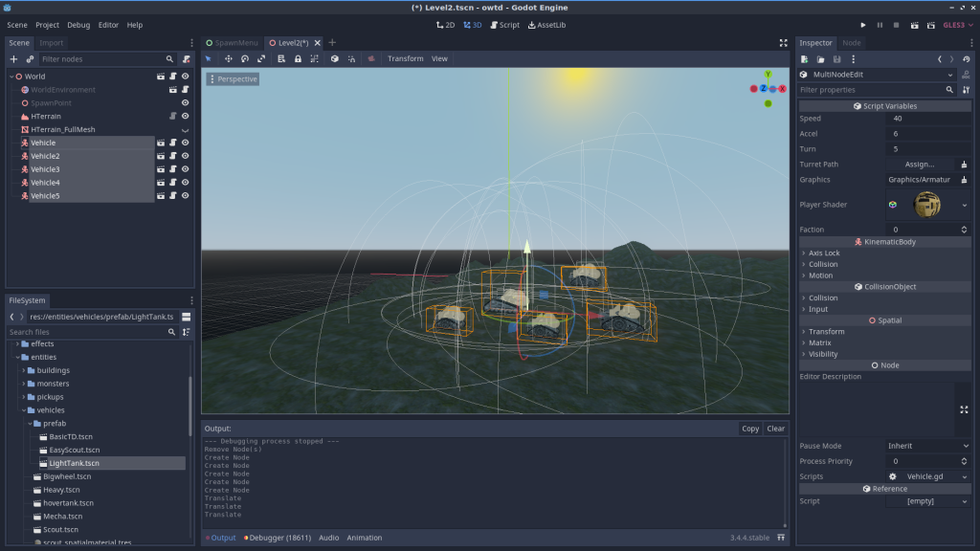Clear the output log
Image resolution: width=980 pixels, height=551 pixels.
coord(775,429)
